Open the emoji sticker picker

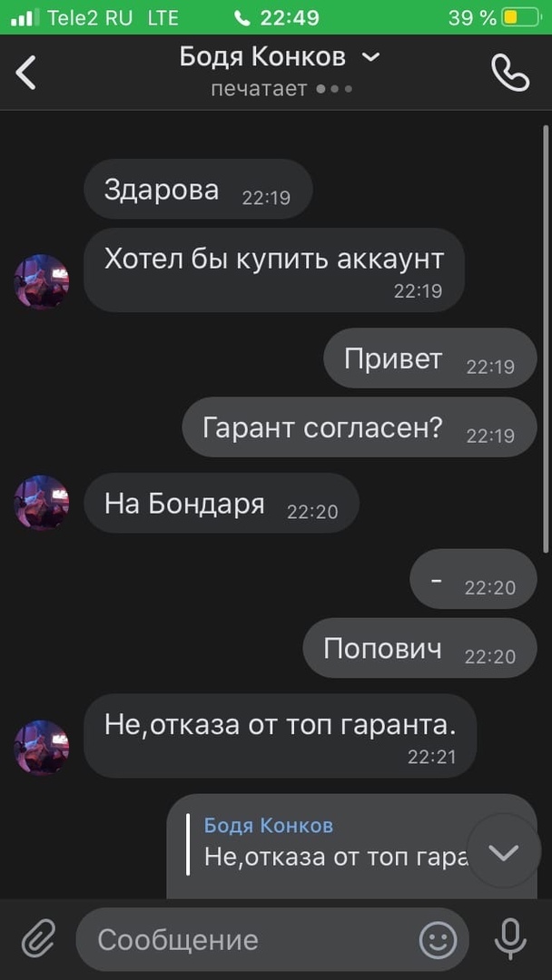(438, 939)
